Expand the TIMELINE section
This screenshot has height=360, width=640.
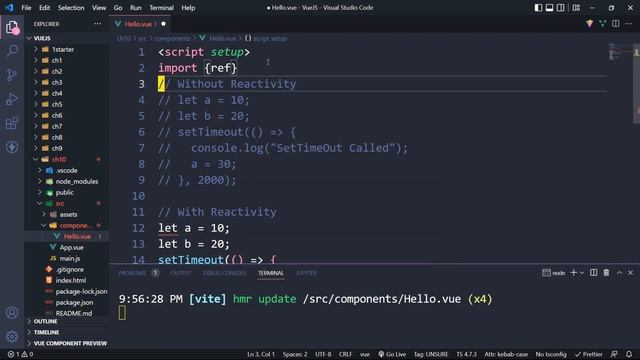tap(46, 333)
